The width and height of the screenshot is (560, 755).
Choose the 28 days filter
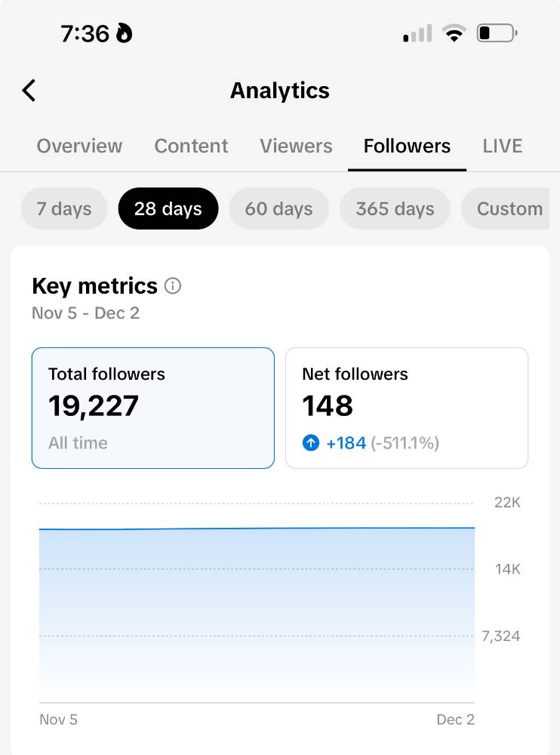pyautogui.click(x=168, y=208)
